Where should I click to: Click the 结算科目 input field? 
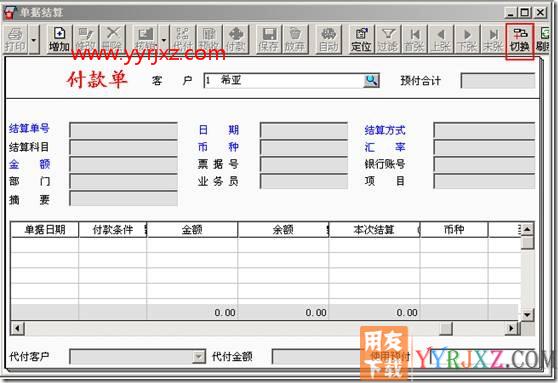(123, 147)
